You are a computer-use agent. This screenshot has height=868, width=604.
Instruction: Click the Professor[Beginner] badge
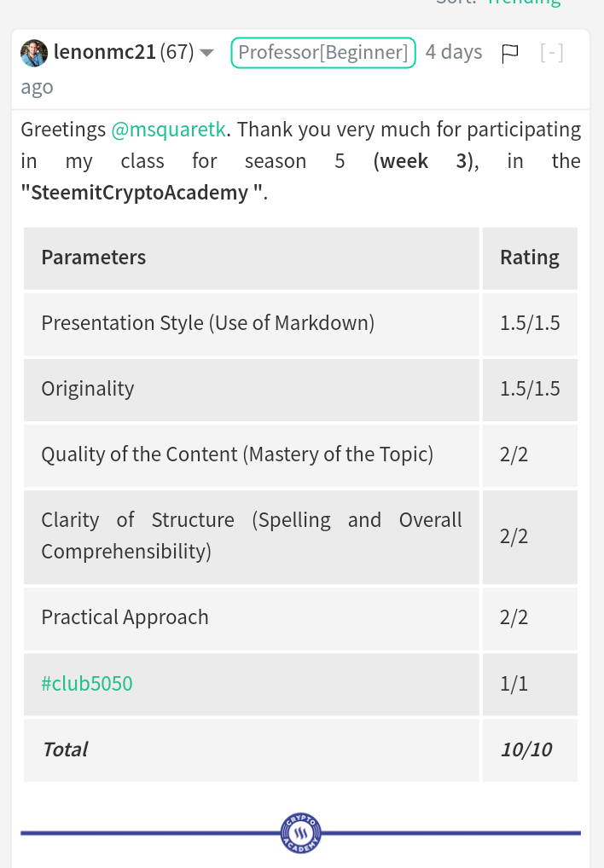point(322,53)
